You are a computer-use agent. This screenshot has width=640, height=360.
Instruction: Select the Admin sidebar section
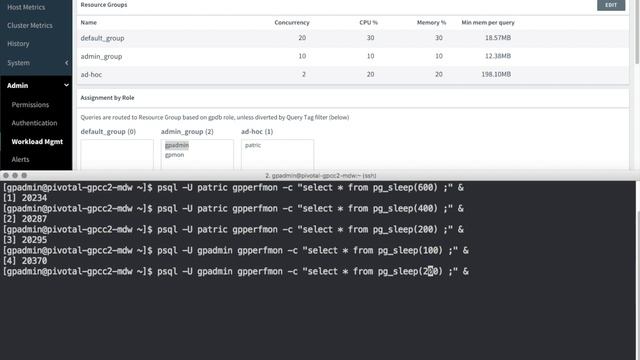pyautogui.click(x=18, y=85)
